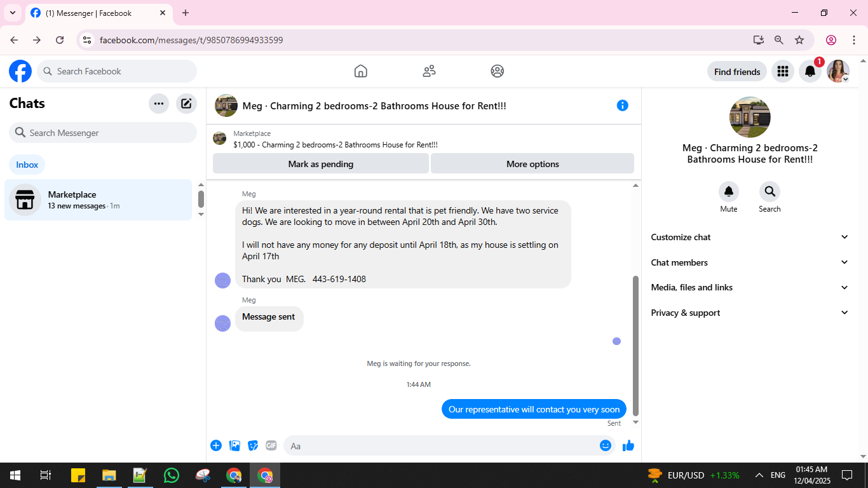Click the More options button
Image resolution: width=868 pixels, height=488 pixels.
[532, 163]
